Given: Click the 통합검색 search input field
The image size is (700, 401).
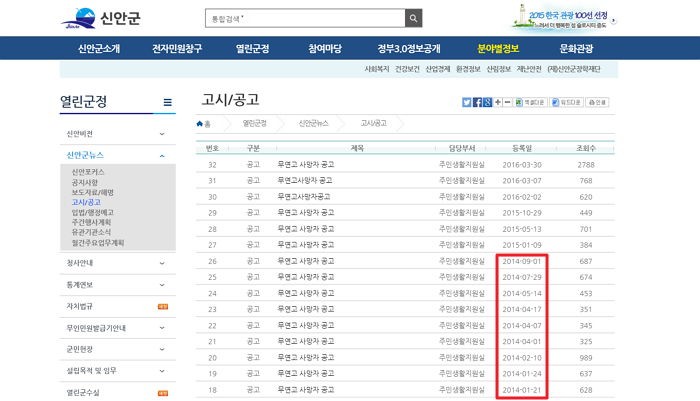Looking at the screenshot, I should coord(302,19).
